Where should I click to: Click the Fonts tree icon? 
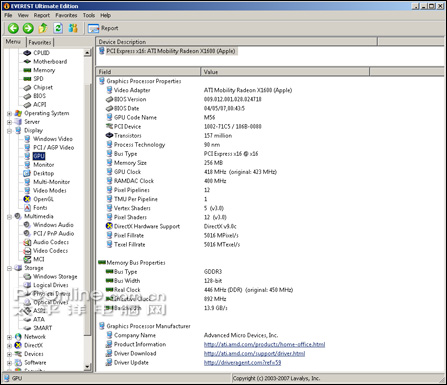[27, 208]
